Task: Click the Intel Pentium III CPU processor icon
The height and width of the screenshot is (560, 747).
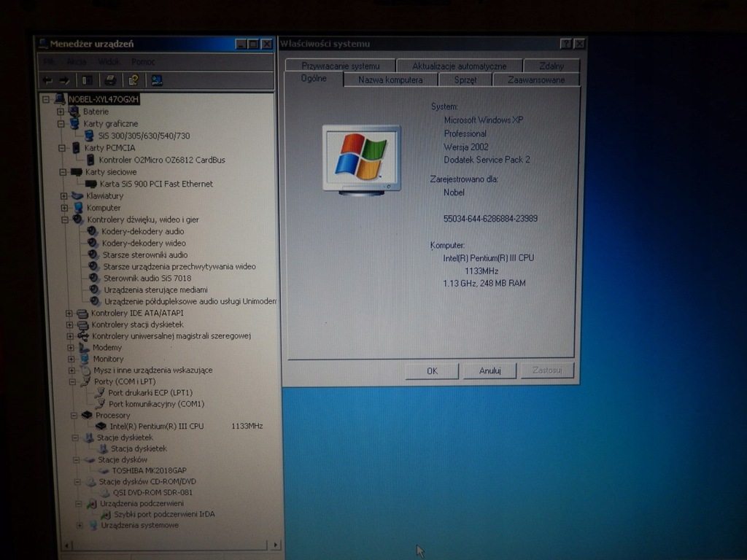Action: (101, 426)
